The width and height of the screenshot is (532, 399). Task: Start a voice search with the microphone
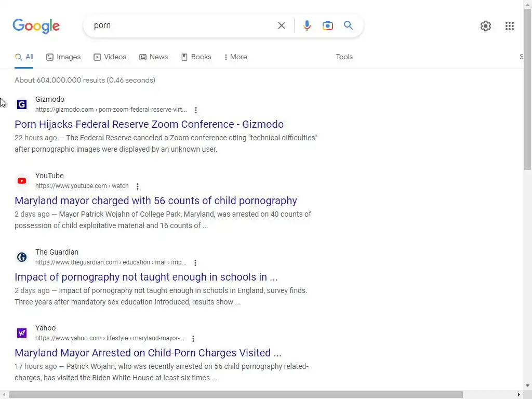coord(307,25)
